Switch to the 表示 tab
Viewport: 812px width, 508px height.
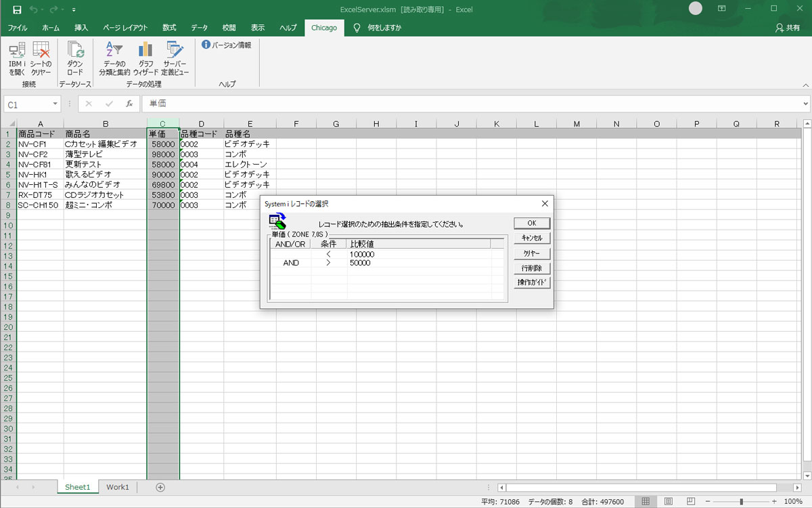pyautogui.click(x=258, y=28)
